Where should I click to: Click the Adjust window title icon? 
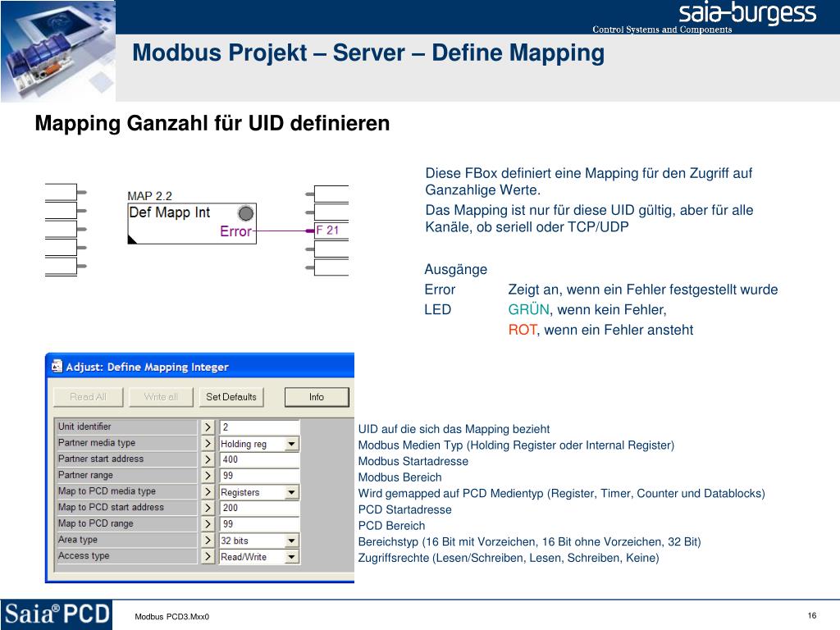point(57,367)
